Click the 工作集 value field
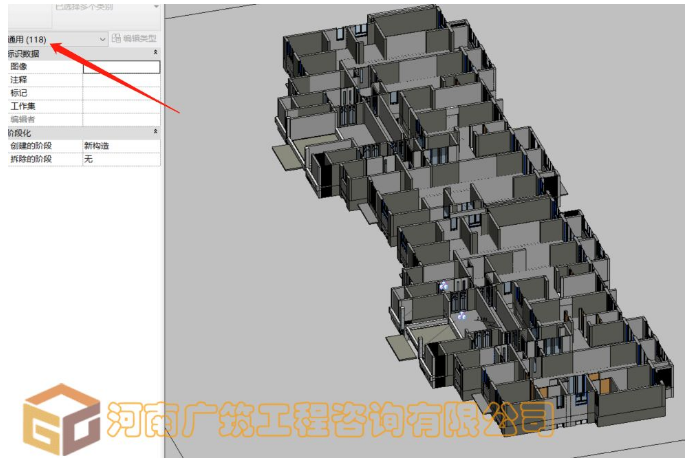Screen dimensions: 693x466 coord(122,107)
